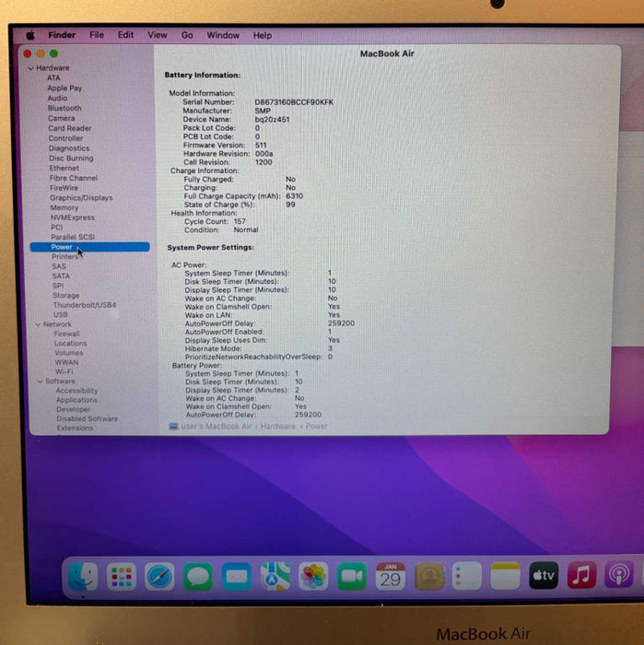
Task: Launch Apple TV from Dock
Action: click(x=544, y=576)
